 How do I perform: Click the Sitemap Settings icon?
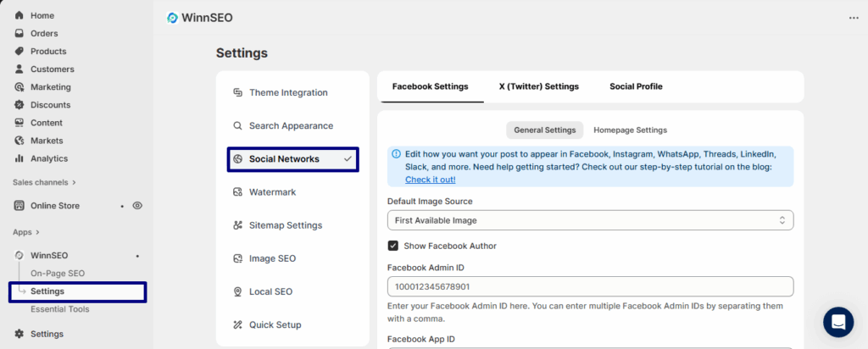coord(237,225)
